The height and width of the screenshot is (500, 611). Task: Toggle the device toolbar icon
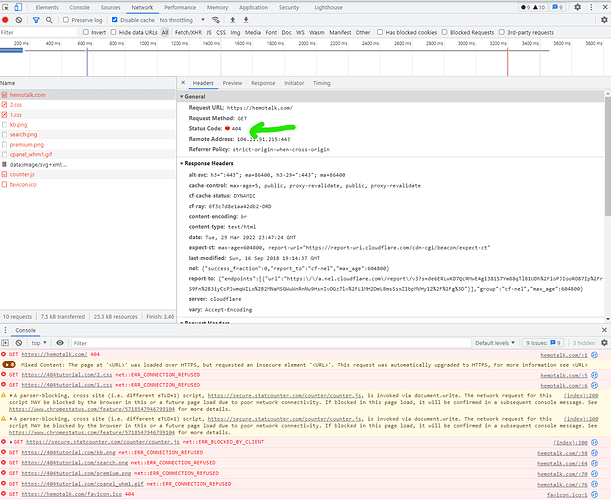click(20, 7)
